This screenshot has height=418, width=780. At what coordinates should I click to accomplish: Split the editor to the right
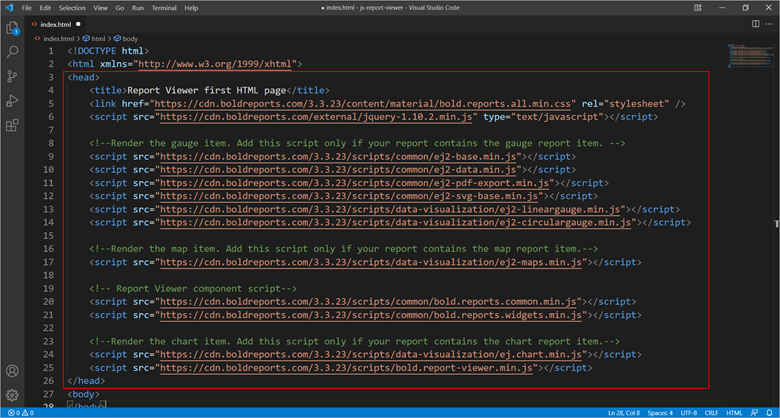pos(756,24)
